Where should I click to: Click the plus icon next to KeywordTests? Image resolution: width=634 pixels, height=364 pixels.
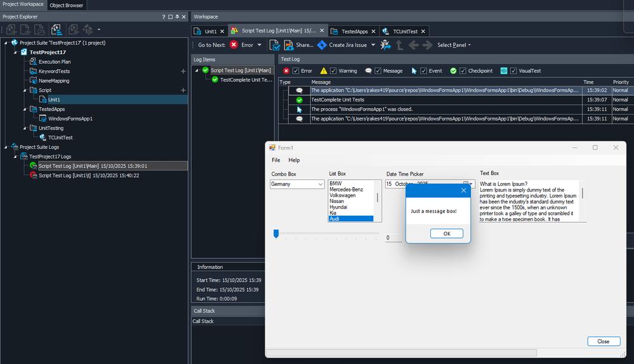tap(183, 71)
